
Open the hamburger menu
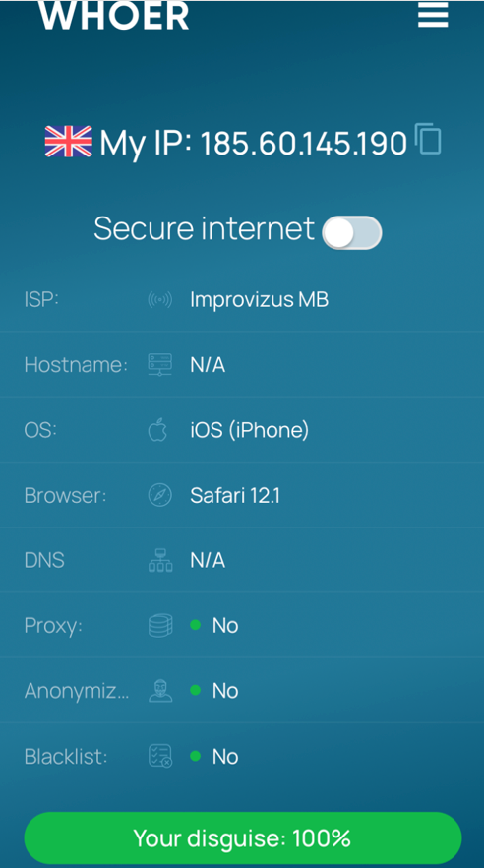(x=433, y=14)
